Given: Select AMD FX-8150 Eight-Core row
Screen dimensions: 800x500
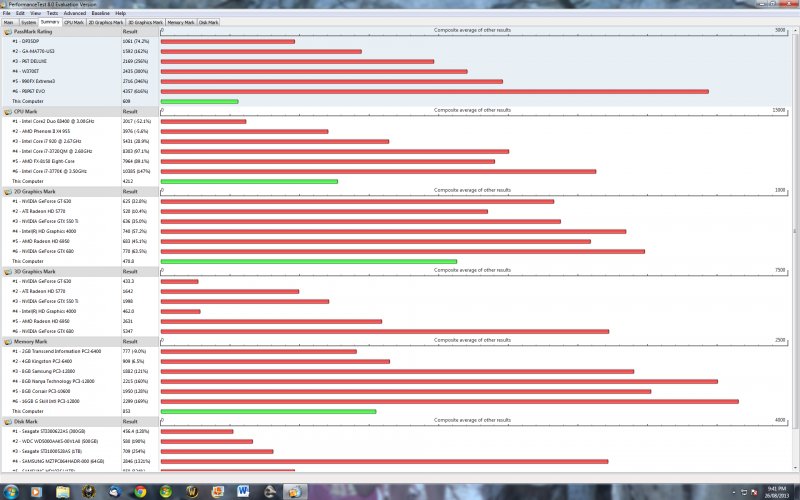Looking at the screenshot, I should (x=43, y=161).
